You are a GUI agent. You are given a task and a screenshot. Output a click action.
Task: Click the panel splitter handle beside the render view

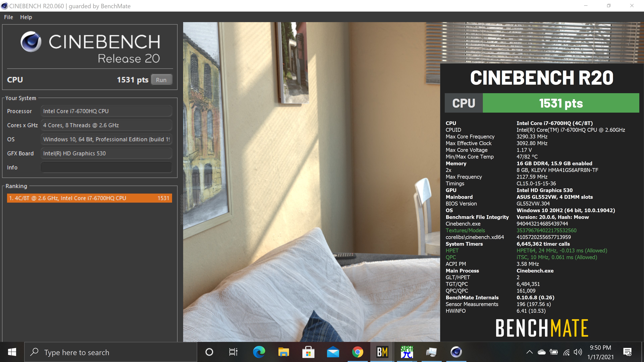[x=181, y=209]
